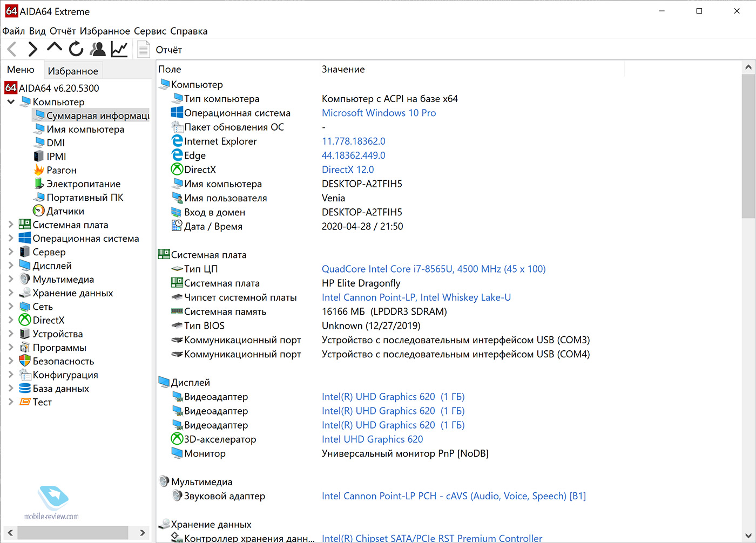Collapse the Компьютер tree node
Image resolution: width=756 pixels, height=543 pixels.
point(11,101)
